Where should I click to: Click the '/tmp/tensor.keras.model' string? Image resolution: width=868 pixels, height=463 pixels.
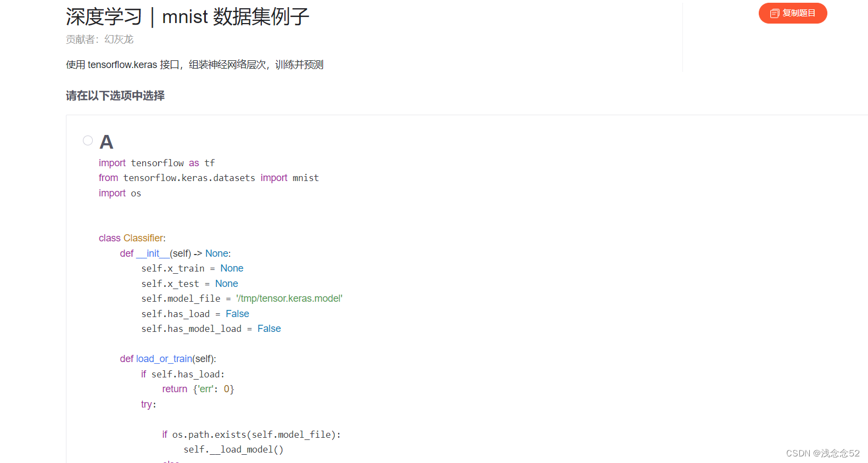[x=289, y=298]
